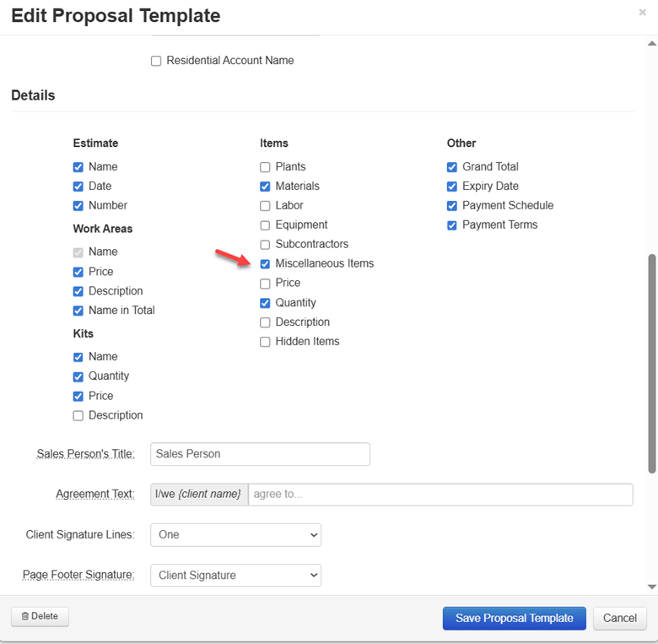The width and height of the screenshot is (658, 644).
Task: Uncheck the Payment Schedule option
Action: click(452, 206)
